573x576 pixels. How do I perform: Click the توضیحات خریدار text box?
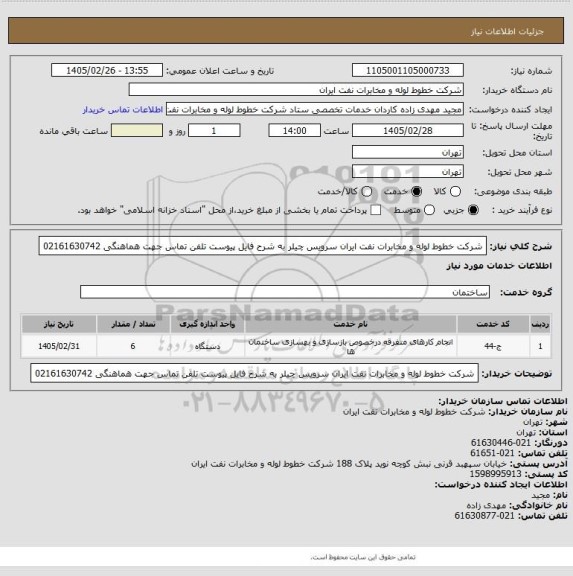[254, 373]
